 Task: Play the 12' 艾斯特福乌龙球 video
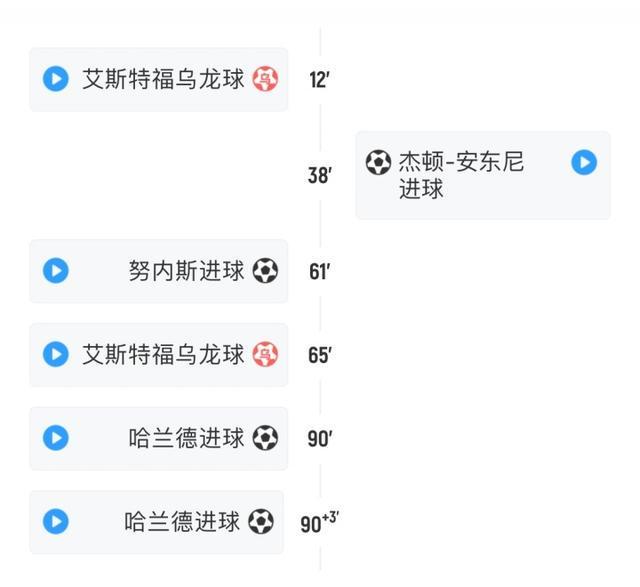[56, 79]
